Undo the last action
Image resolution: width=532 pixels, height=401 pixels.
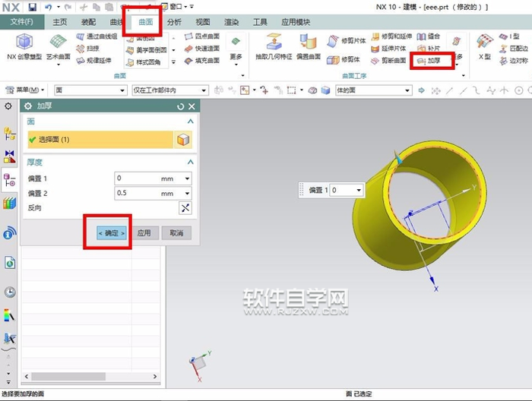coord(48,7)
